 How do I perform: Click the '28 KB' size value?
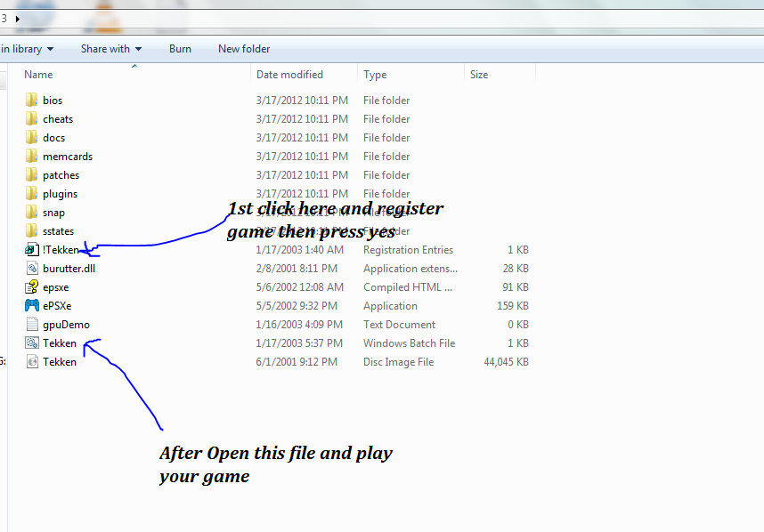(516, 268)
